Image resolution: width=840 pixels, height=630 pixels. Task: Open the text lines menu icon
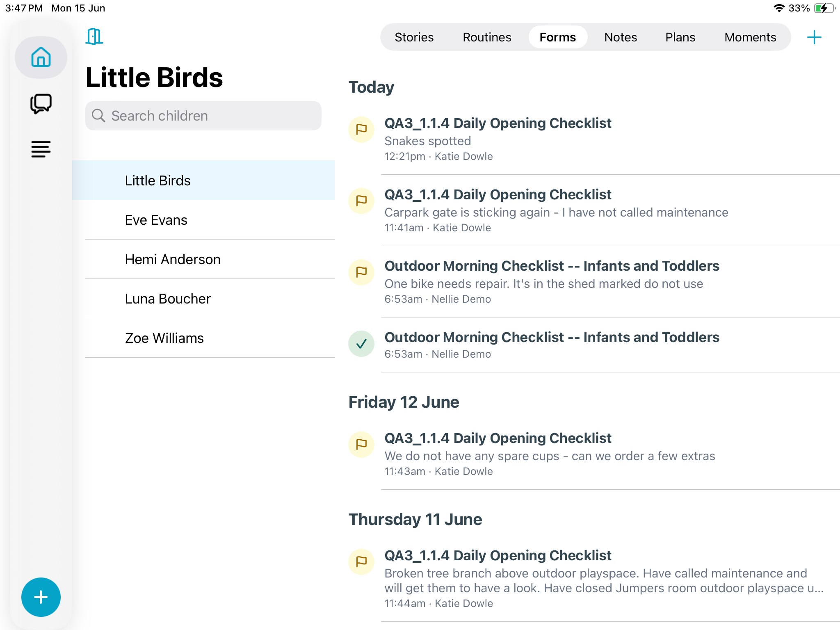coord(41,149)
